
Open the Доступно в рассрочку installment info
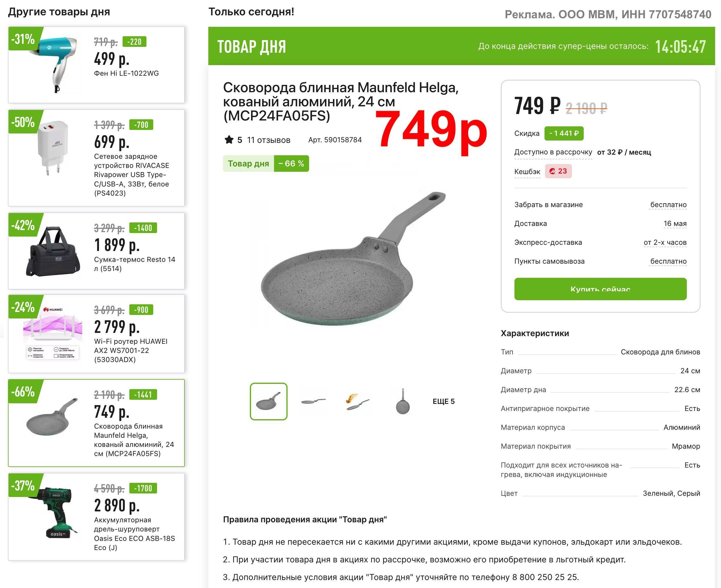pos(553,152)
